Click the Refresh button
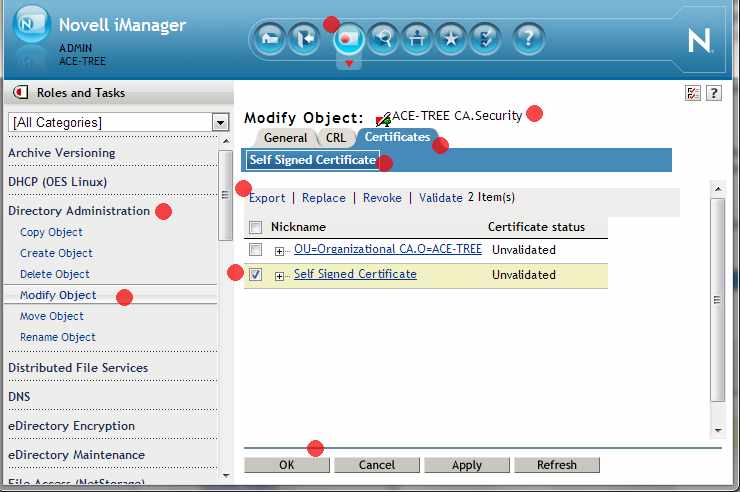The width and height of the screenshot is (740, 492). click(x=557, y=465)
